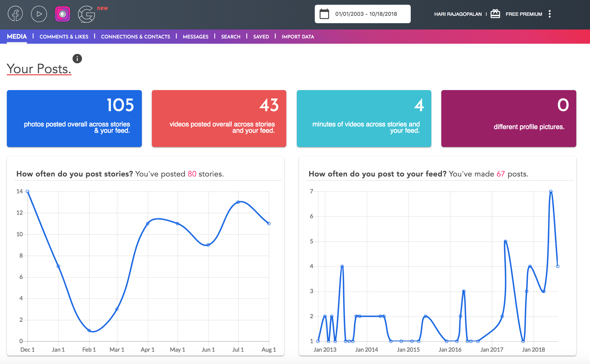Open the date range 01/01/2003 - 10/18/2018 field
The width and height of the screenshot is (590, 364).
(366, 14)
